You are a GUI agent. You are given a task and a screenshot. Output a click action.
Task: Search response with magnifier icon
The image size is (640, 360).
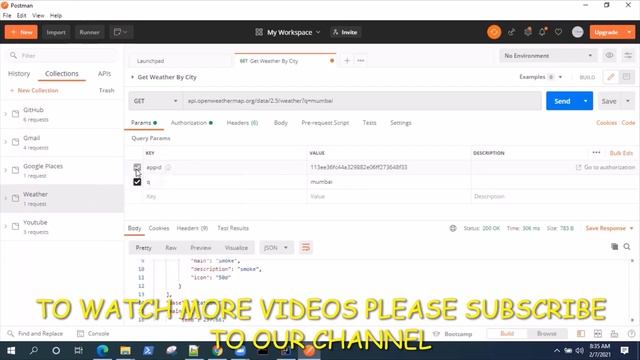point(627,247)
